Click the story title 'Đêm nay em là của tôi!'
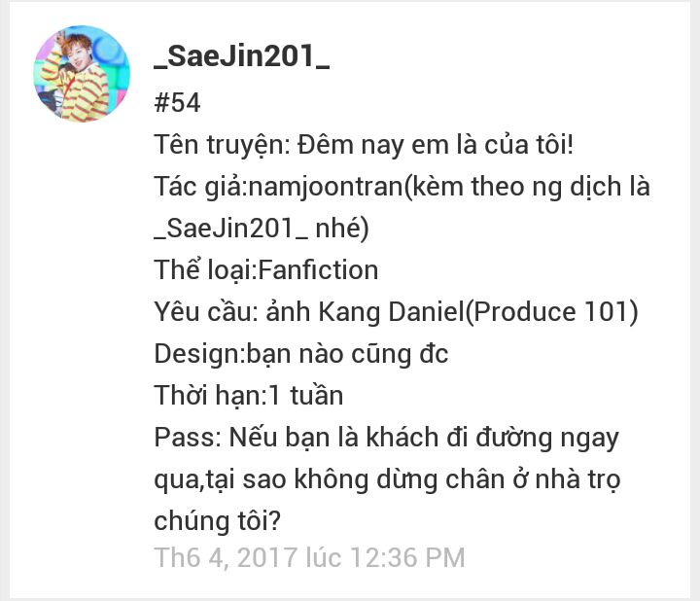 click(436, 144)
